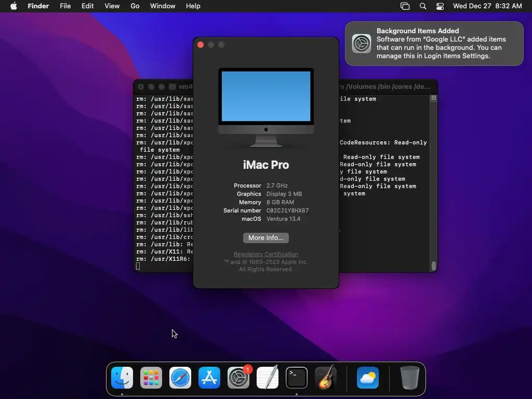Launch TextEdit from the Dock

268,378
